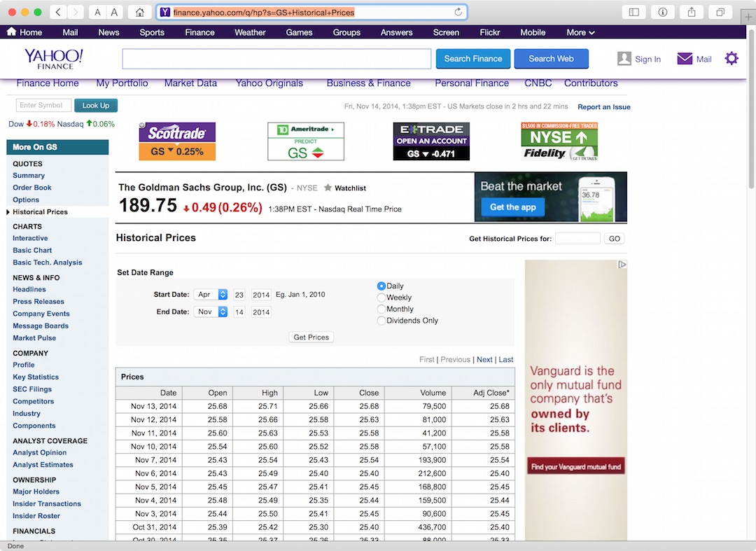Click the Safari page info icon
This screenshot has width=756, height=551.
click(x=663, y=12)
